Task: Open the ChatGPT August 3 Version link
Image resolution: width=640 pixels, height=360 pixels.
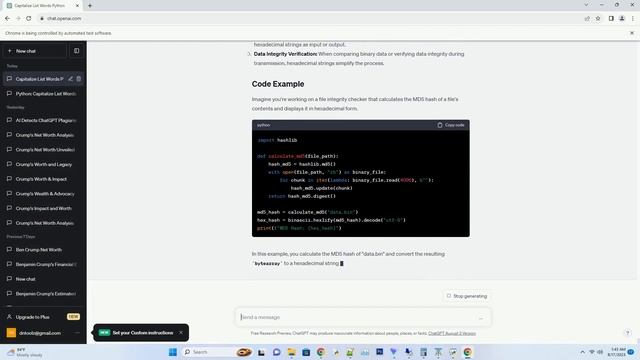Action: (x=452, y=333)
